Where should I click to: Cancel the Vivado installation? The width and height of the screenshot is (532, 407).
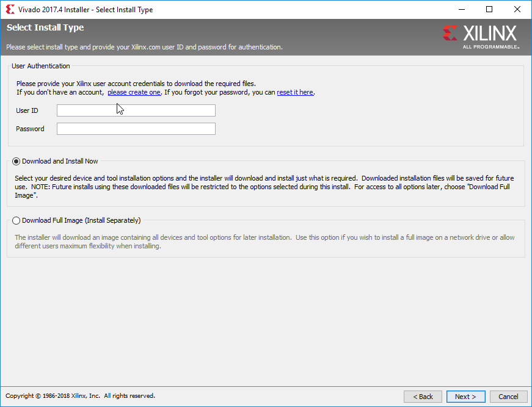coord(508,397)
